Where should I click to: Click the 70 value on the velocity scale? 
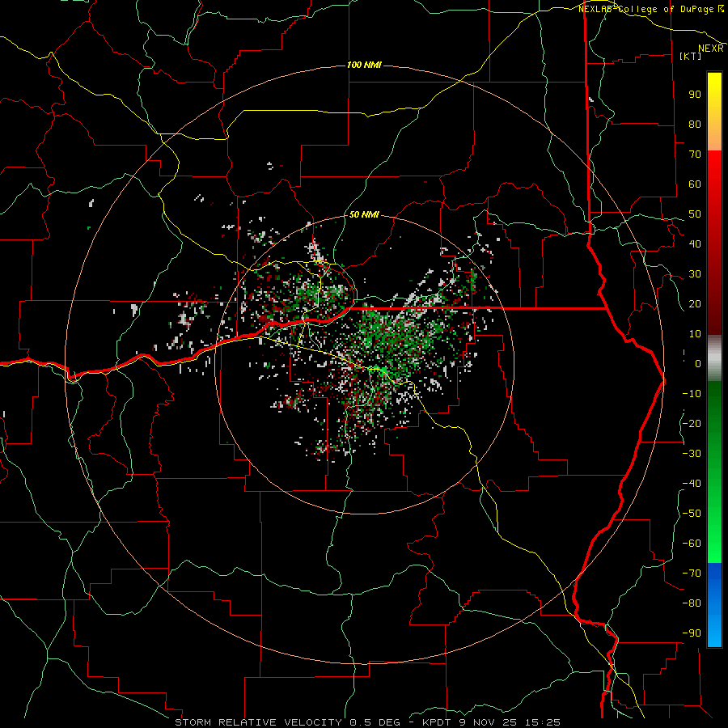tap(695, 154)
